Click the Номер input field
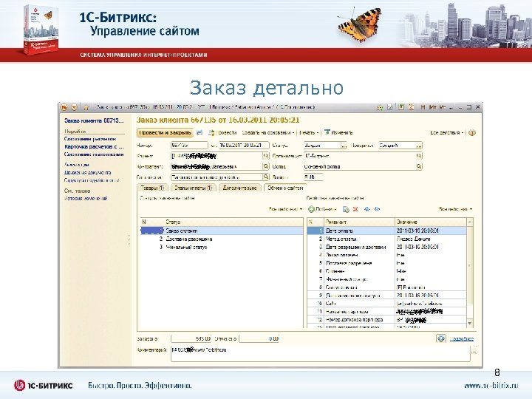Viewport: 532px width, 399px height. (x=189, y=146)
